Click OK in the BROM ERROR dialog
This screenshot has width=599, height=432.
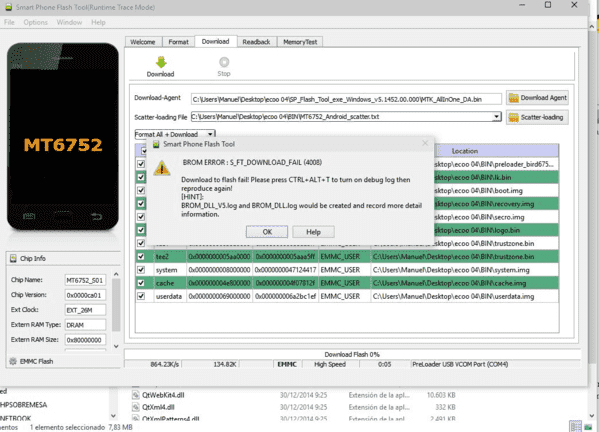[x=267, y=232]
